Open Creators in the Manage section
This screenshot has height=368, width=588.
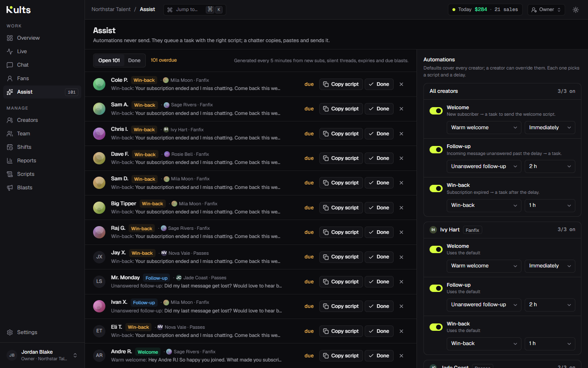[42, 120]
